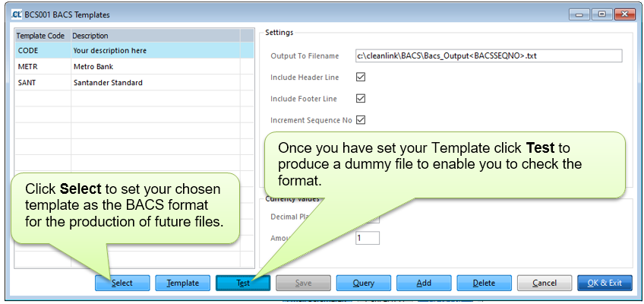The image size is (644, 304).
Task: Click OK & Exit button
Action: [605, 283]
